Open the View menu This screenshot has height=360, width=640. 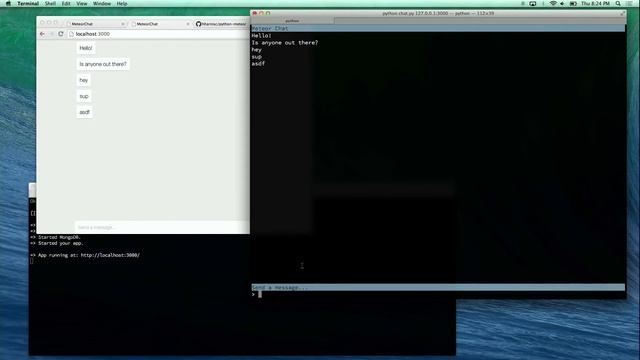(82, 3)
